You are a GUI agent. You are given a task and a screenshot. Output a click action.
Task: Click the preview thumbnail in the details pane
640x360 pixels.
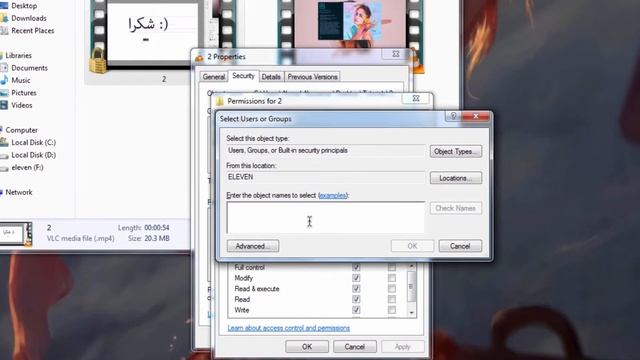pyautogui.click(x=16, y=234)
